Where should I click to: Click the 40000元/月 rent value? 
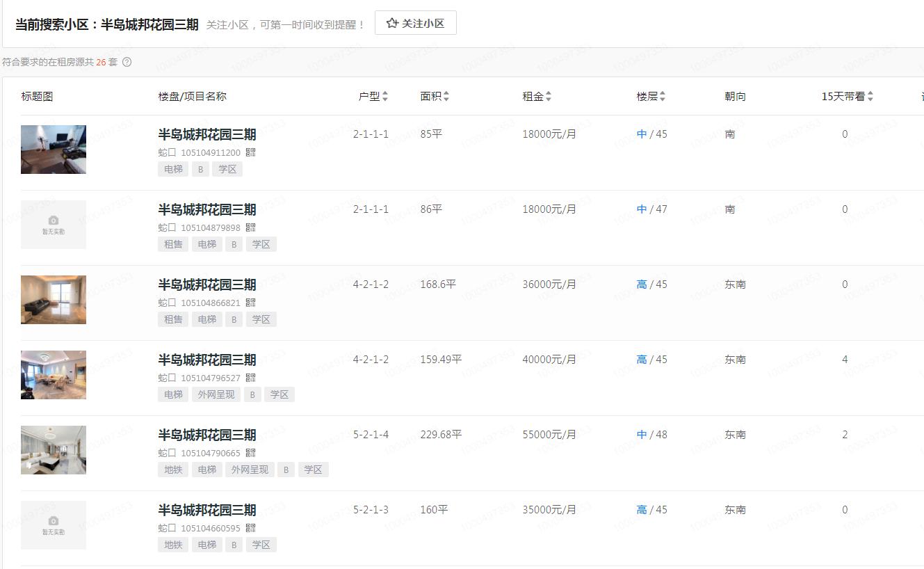coord(549,360)
